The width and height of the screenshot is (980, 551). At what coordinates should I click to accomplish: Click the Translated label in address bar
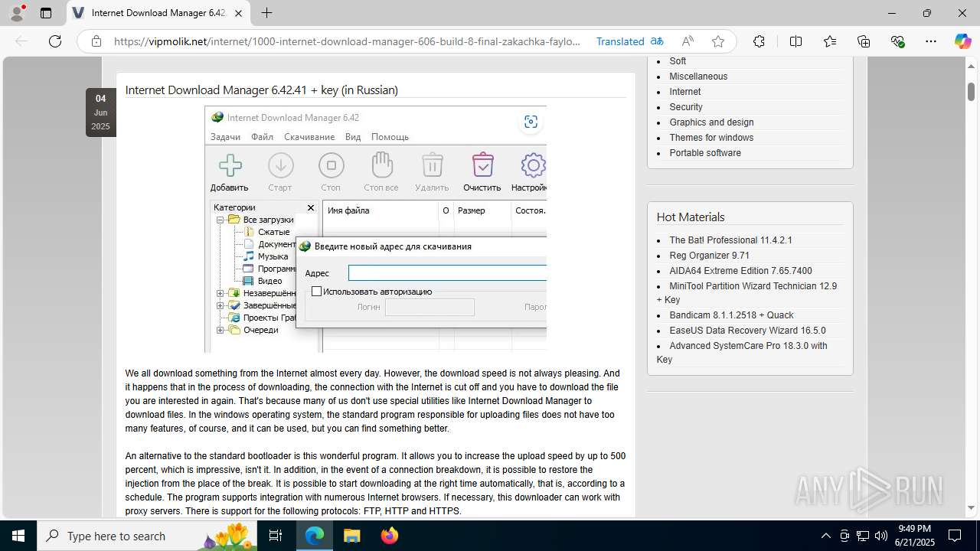point(620,41)
